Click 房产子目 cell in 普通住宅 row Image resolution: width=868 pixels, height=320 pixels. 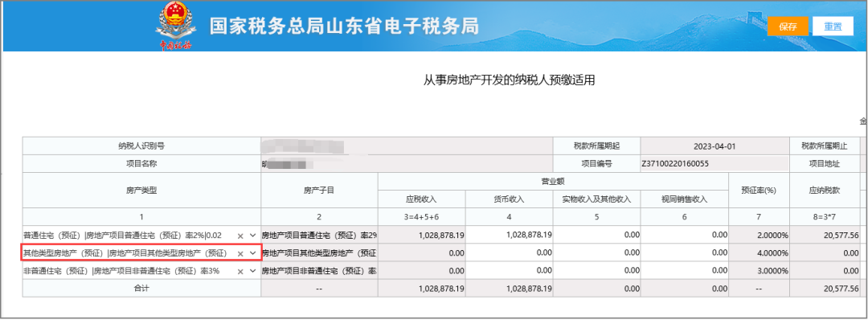[319, 235]
